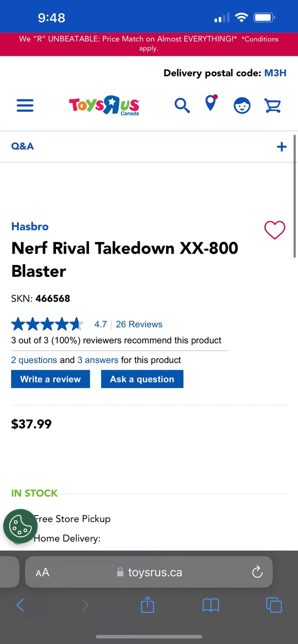Open the account face icon
The image size is (298, 644).
(242, 106)
